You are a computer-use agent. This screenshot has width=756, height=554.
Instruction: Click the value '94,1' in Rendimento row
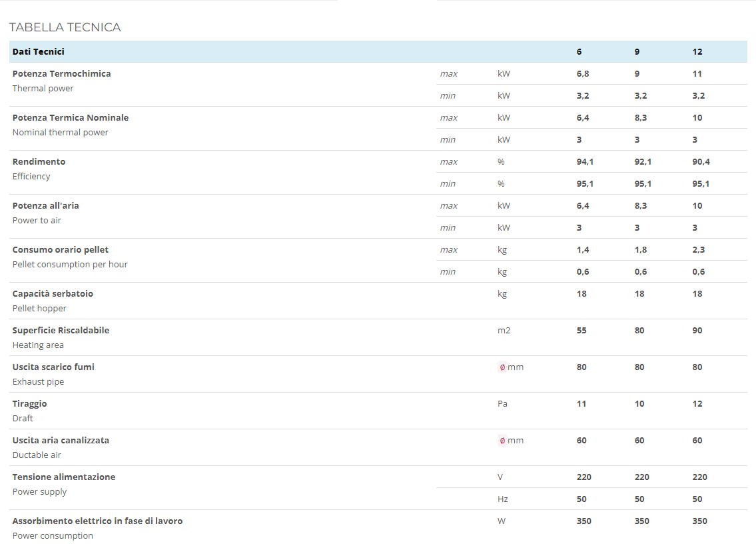[x=584, y=162]
